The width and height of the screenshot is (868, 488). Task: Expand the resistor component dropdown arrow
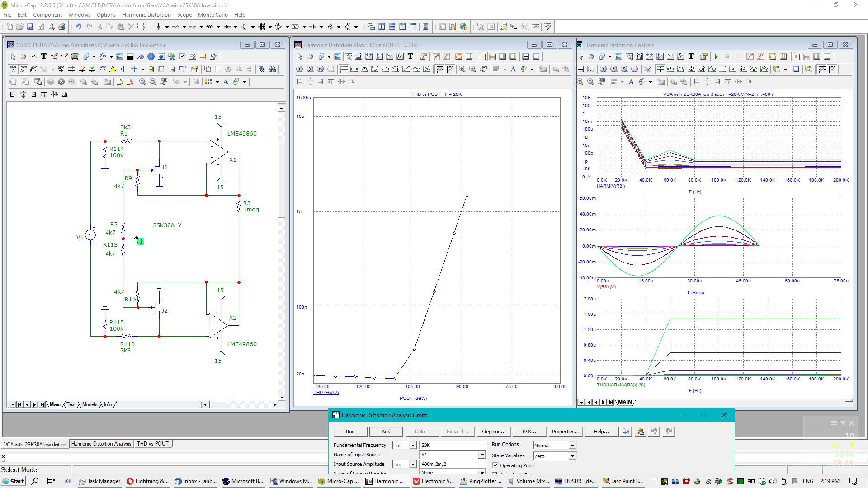184,27
